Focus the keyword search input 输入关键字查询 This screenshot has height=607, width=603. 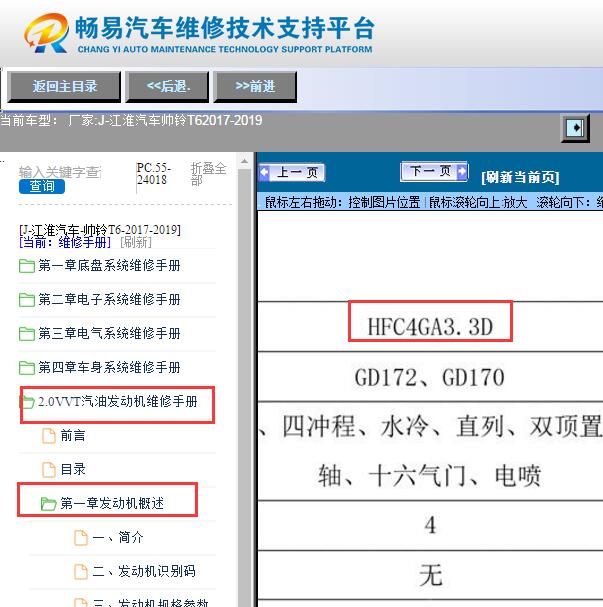pyautogui.click(x=60, y=172)
